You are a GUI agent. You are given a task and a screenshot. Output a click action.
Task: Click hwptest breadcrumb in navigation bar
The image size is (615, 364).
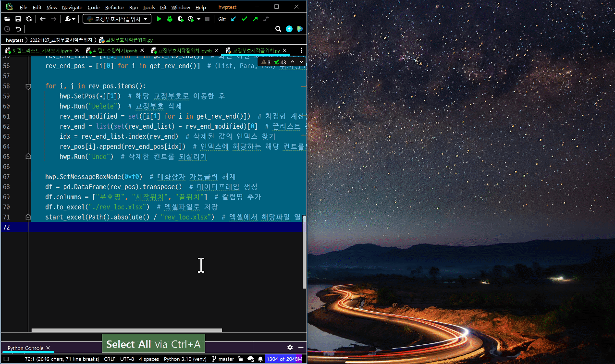14,40
